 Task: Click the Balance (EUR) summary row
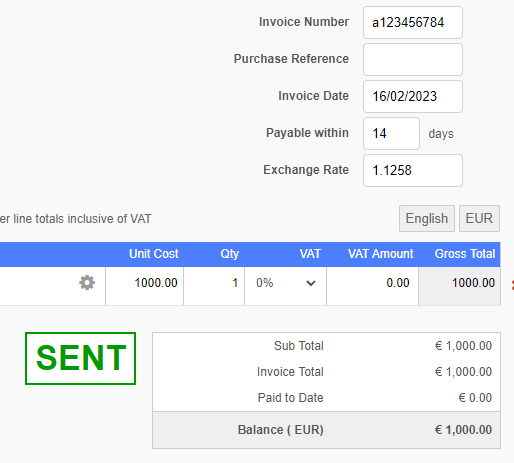(x=326, y=430)
